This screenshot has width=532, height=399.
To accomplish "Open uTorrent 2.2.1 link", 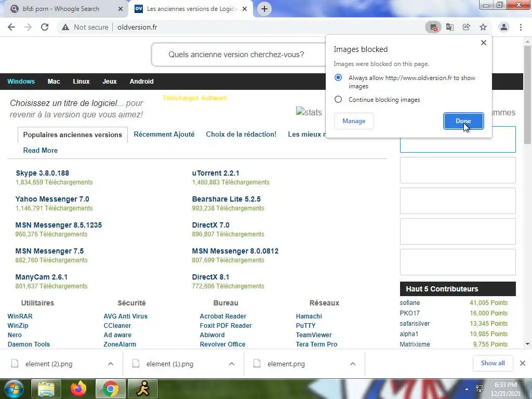I will [216, 173].
